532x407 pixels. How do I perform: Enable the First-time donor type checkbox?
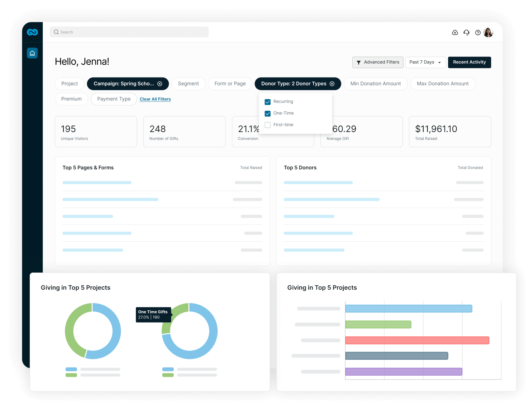click(268, 125)
